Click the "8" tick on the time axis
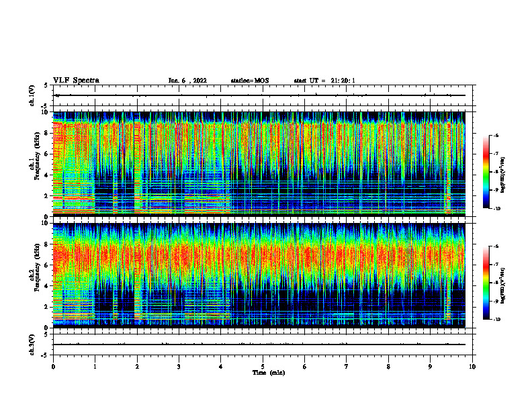This screenshot has width=532, height=411. 388,367
